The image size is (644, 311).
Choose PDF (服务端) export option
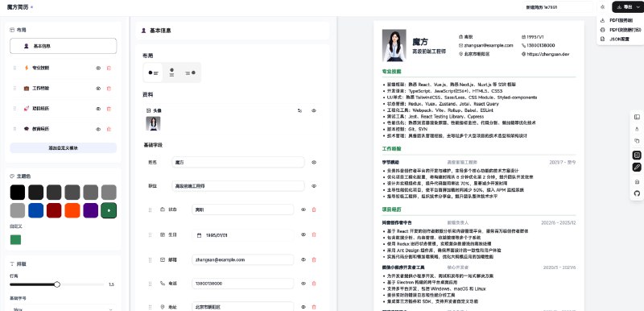point(621,20)
